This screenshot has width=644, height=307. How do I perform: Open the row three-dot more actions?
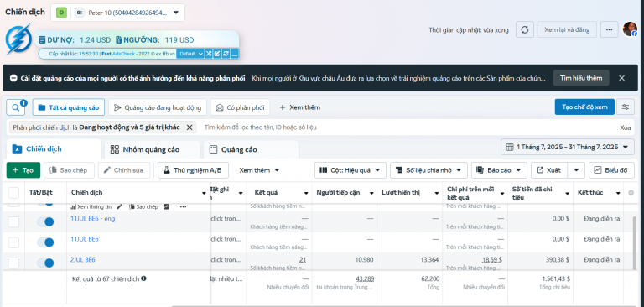pyautogui.click(x=183, y=206)
